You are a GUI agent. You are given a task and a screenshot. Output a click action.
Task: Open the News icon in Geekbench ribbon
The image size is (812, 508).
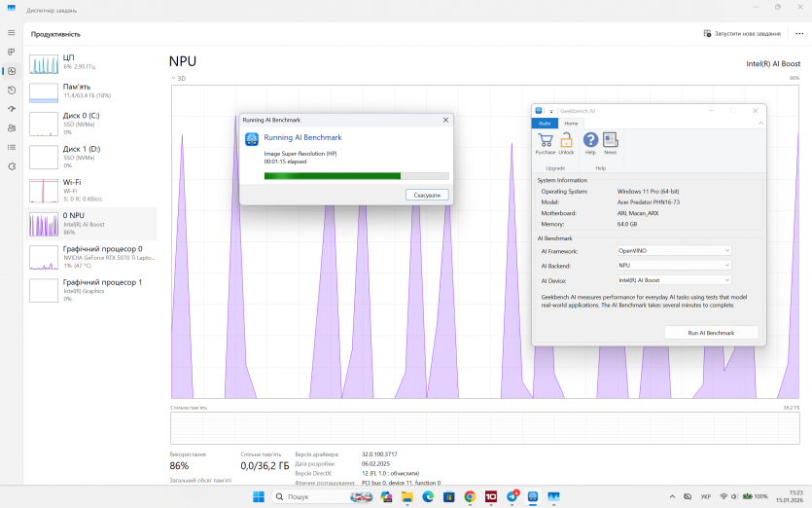tap(610, 142)
